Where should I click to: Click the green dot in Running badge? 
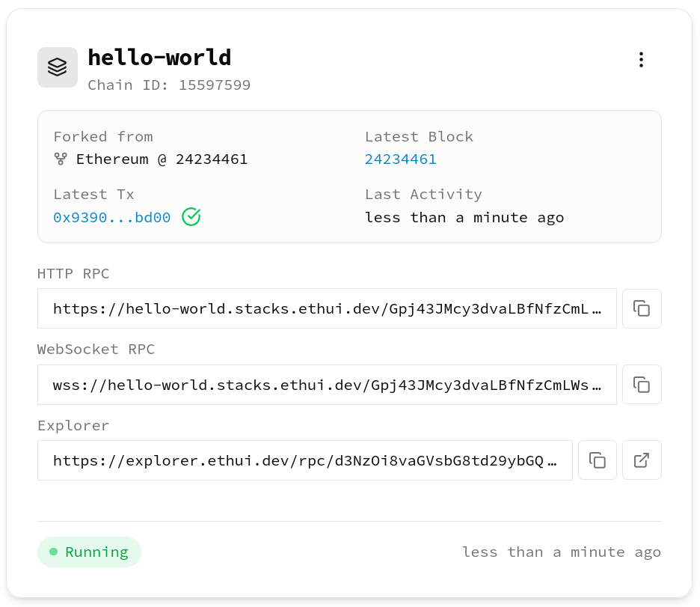coord(53,552)
